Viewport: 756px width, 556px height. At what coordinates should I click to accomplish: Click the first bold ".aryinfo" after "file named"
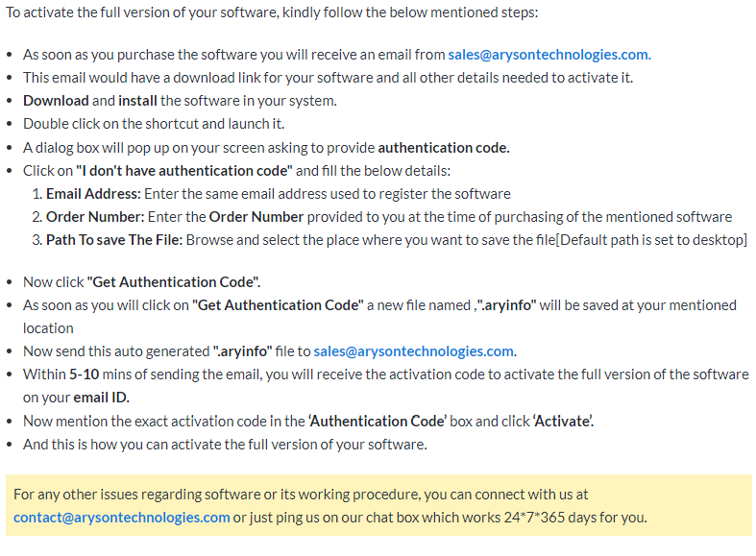(x=506, y=305)
